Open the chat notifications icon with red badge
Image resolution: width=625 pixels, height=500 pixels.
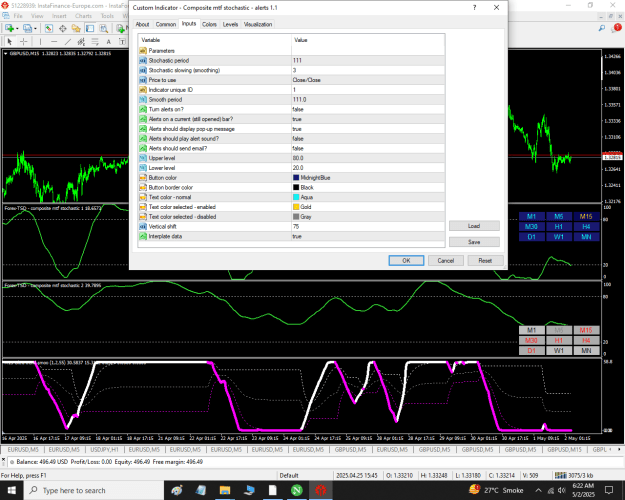click(617, 28)
